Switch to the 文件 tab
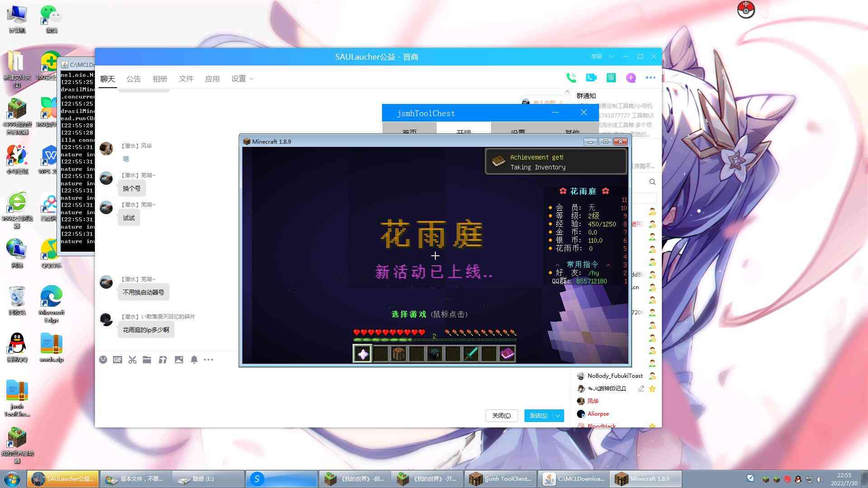This screenshot has width=868, height=488. pyautogui.click(x=186, y=79)
